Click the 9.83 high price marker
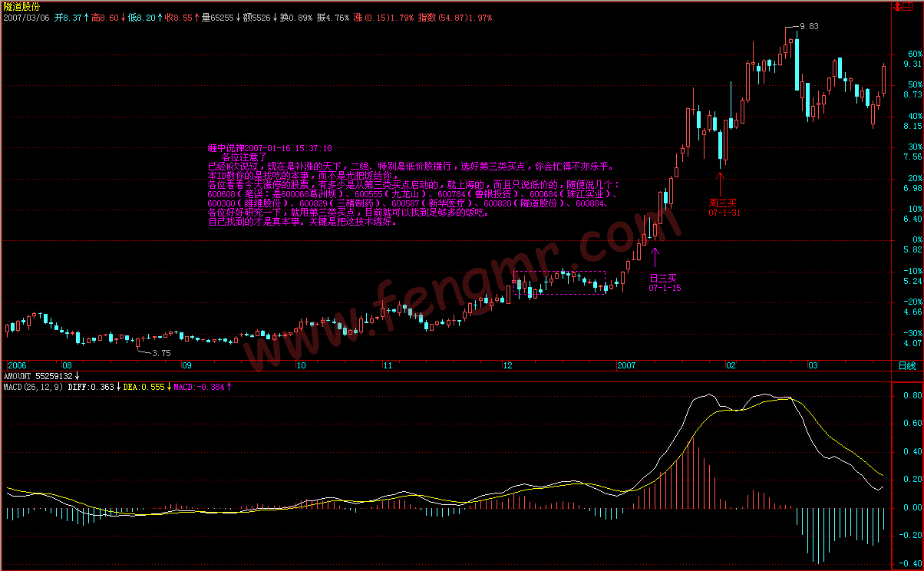 (x=809, y=26)
